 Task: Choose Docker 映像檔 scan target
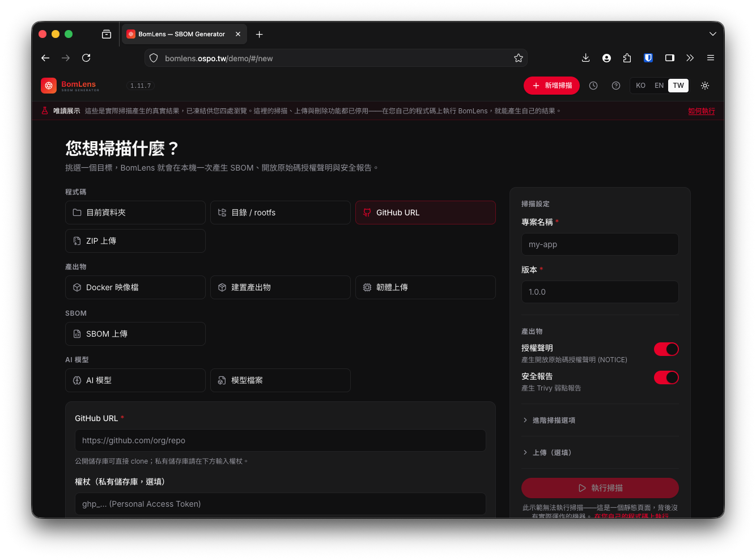(x=135, y=287)
